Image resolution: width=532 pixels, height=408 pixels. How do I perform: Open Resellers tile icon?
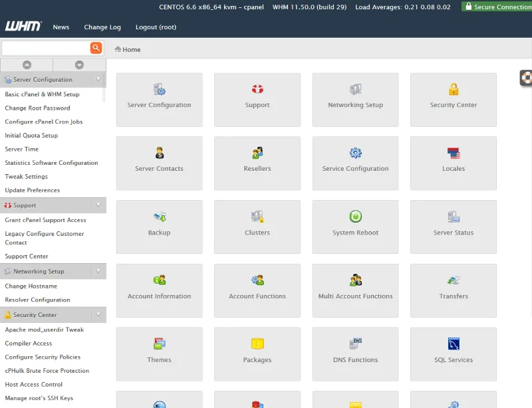257,153
